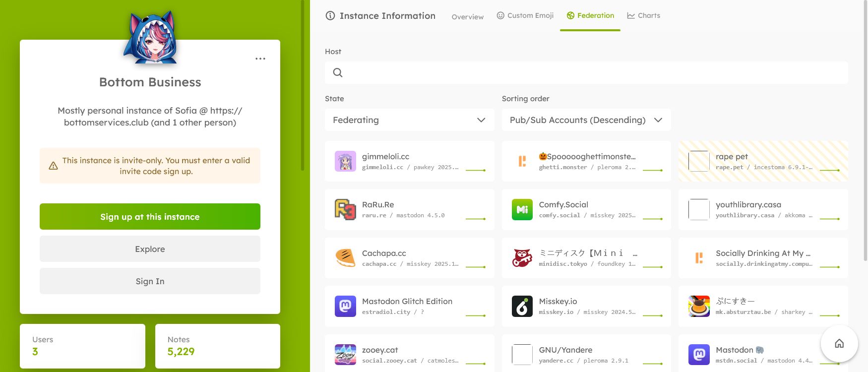Screen dimensions: 868x372
Task: Open the Custom Emoji tab
Action: (525, 15)
